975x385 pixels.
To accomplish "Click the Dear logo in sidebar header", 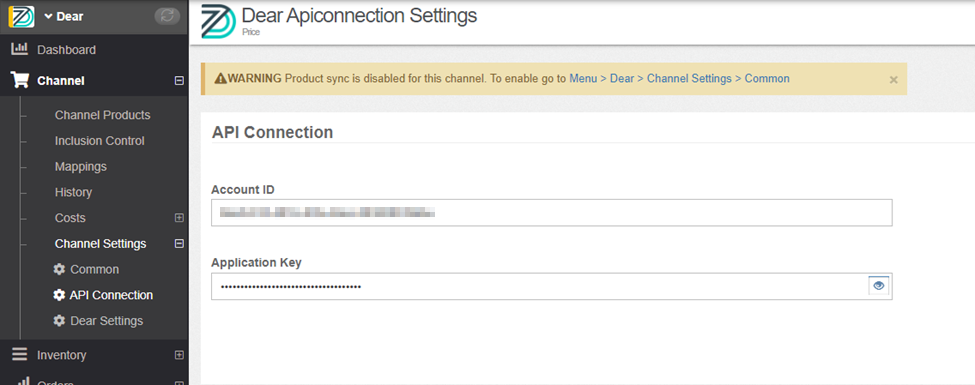I will 21,17.
